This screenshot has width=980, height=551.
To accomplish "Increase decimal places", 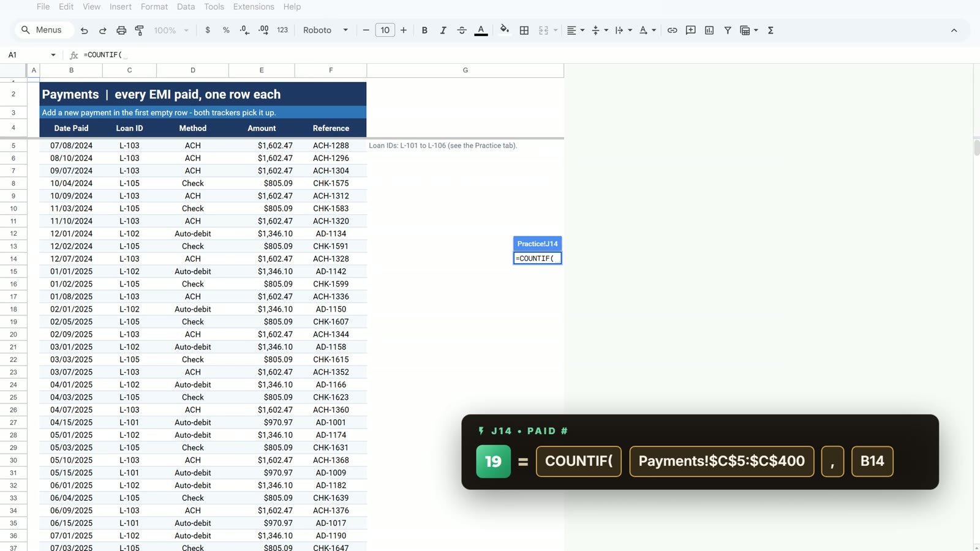I will click(x=263, y=30).
